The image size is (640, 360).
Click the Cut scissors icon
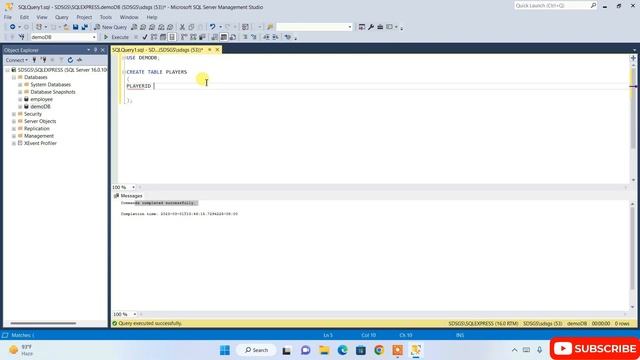(182, 27)
